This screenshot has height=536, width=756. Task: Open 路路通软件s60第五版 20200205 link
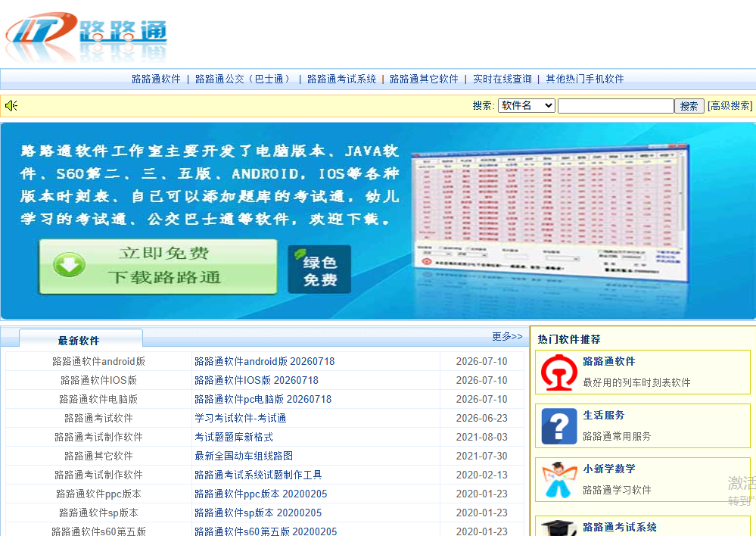(266, 531)
